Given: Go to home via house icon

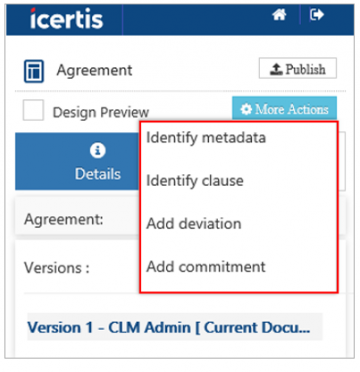Looking at the screenshot, I should 279,15.
